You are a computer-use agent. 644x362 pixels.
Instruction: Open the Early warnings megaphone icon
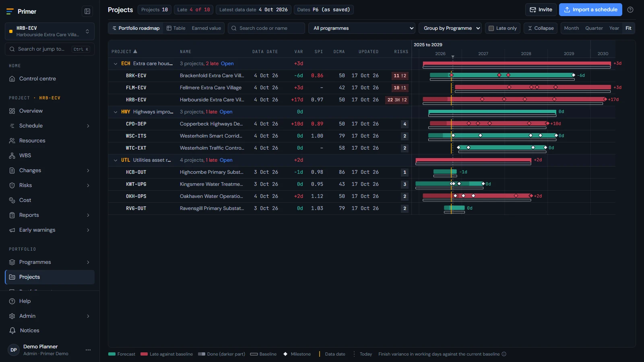click(12, 230)
